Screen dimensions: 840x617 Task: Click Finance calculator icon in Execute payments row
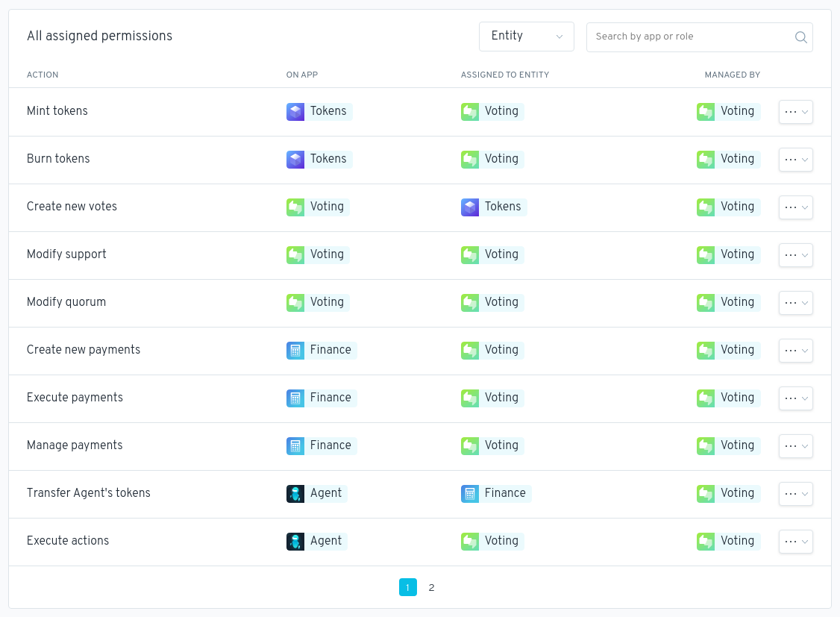[x=295, y=398]
